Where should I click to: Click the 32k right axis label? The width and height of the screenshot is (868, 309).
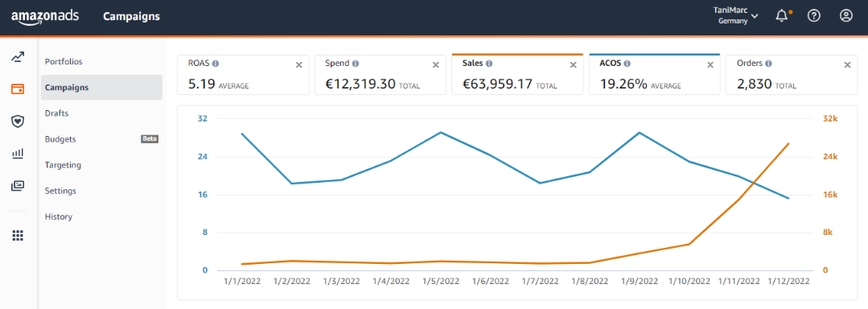point(830,118)
